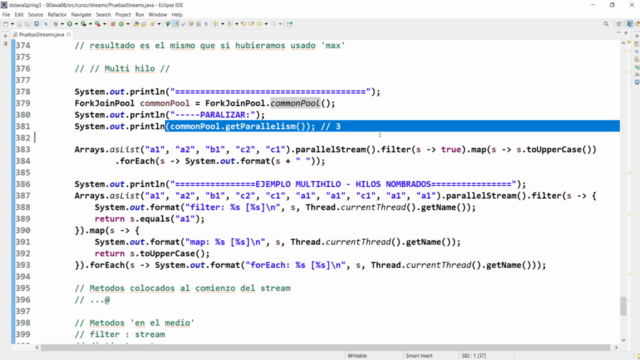Expand the New Java Class dropdown
640x360 pixels.
pyautogui.click(x=128, y=24)
